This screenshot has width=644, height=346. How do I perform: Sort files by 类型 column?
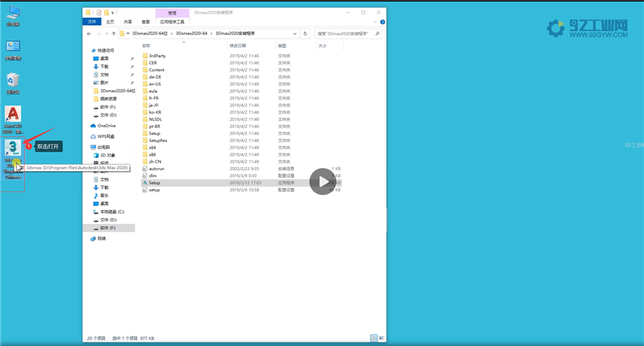[x=282, y=46]
